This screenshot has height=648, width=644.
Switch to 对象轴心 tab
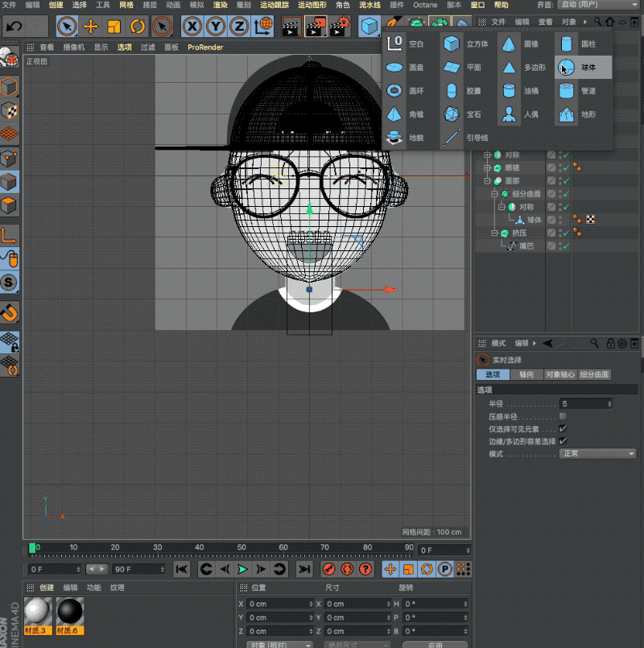pyautogui.click(x=560, y=374)
